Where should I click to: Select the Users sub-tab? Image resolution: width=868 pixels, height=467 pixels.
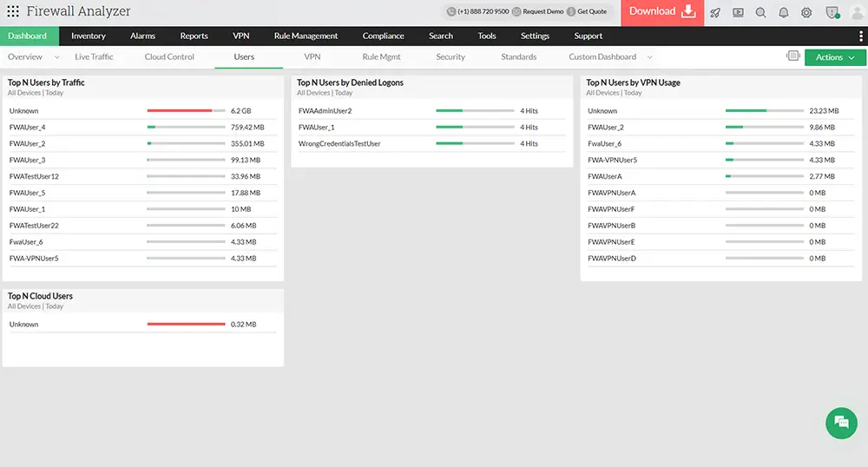244,57
